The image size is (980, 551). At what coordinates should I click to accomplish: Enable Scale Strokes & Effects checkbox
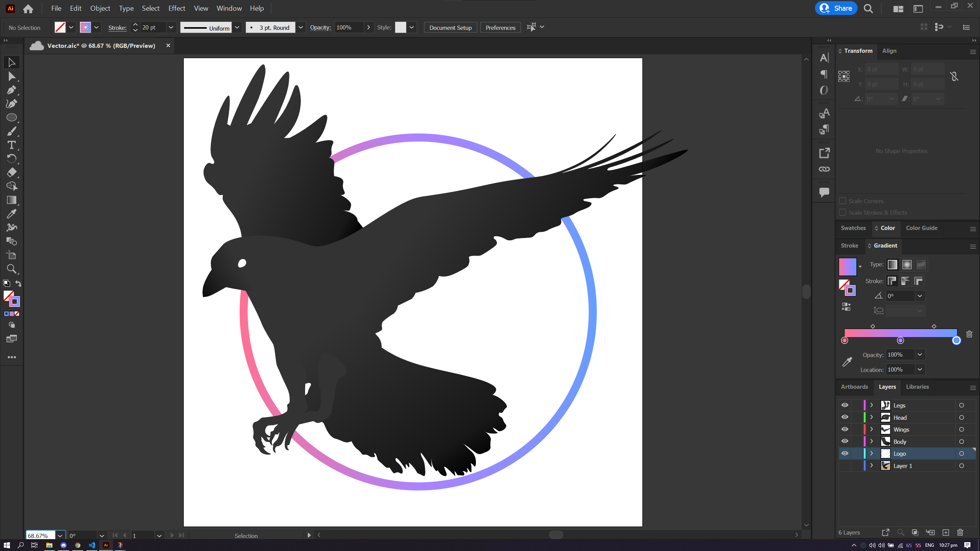[x=843, y=212]
